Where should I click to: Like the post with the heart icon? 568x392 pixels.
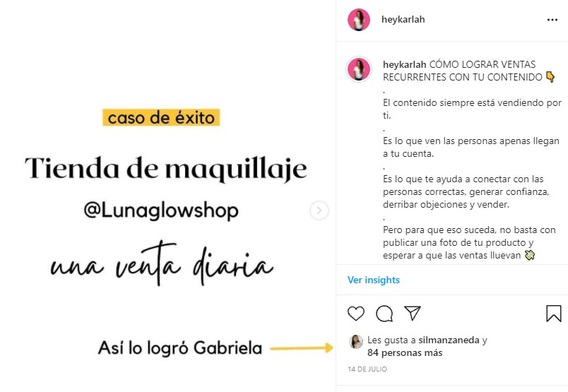[x=356, y=314]
